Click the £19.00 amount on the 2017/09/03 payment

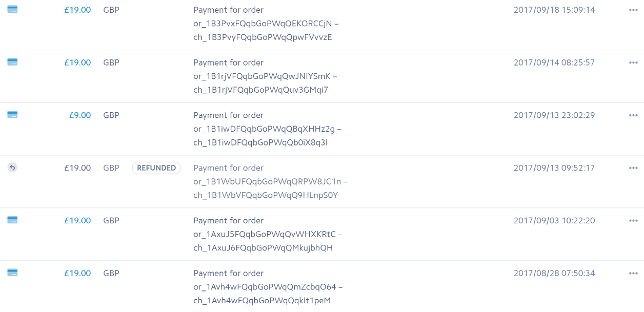[77, 220]
